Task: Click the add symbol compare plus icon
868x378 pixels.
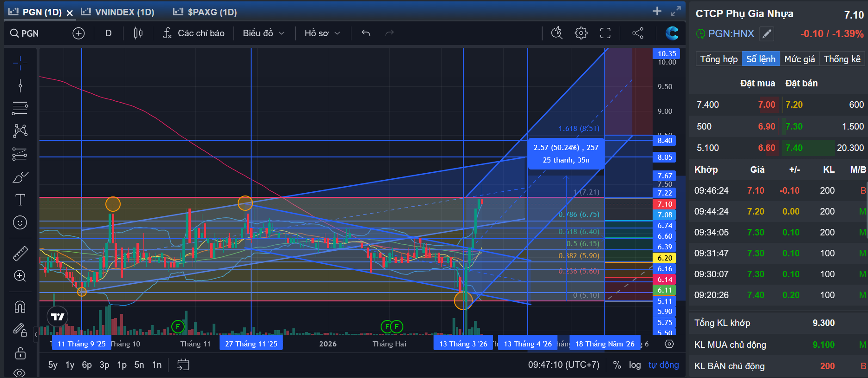Action: tap(78, 33)
